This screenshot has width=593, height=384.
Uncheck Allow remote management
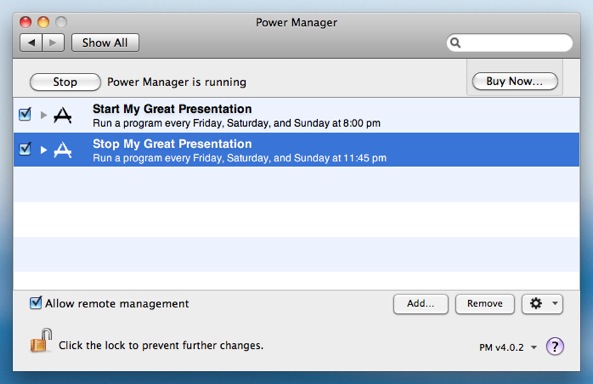tap(36, 303)
